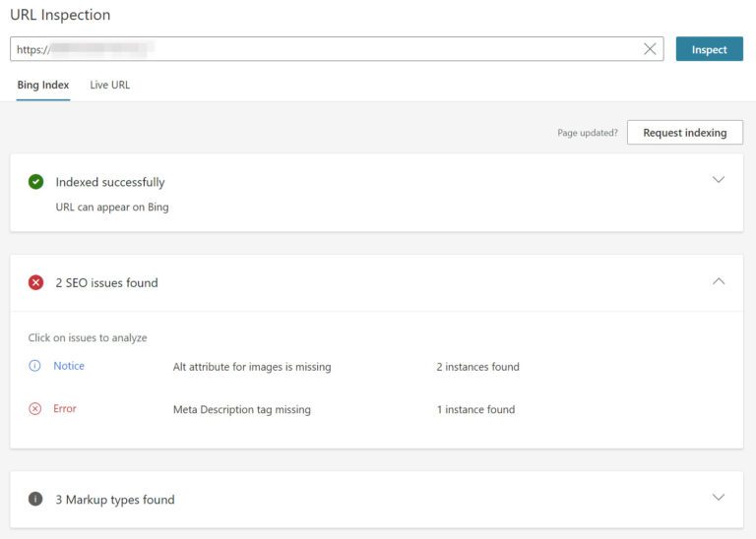Click the 2 instances found text

click(477, 367)
